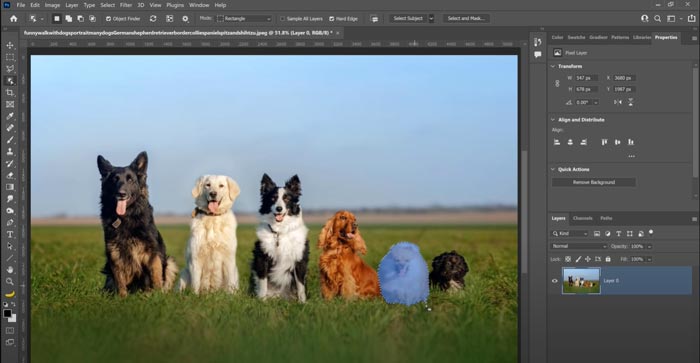Select the Healing Brush tool
The height and width of the screenshot is (363, 700).
click(x=10, y=128)
